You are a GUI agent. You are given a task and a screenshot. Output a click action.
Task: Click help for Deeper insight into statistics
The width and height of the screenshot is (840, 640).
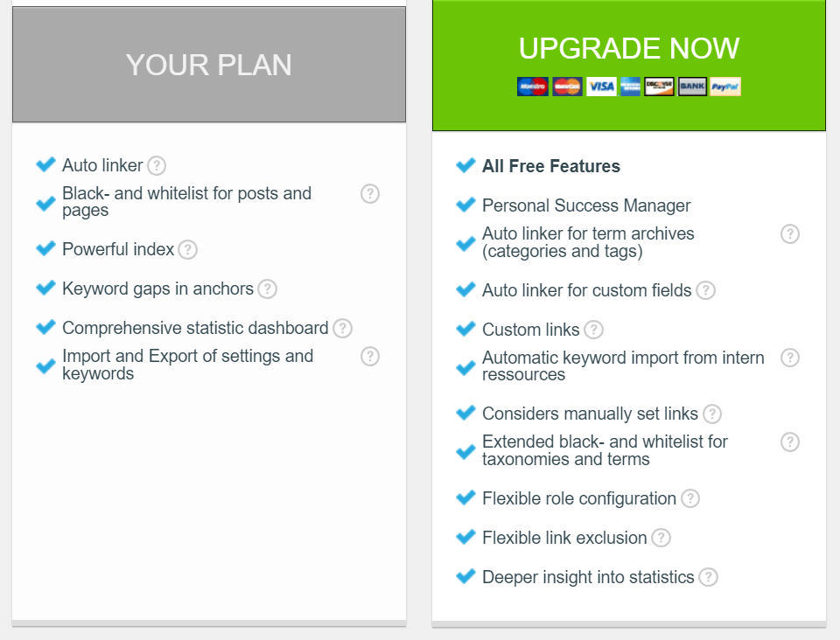(x=708, y=577)
